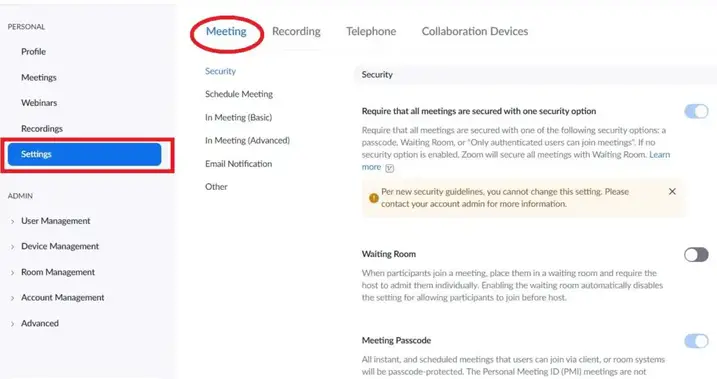Toggle the Meeting Passcode switch

pyautogui.click(x=696, y=341)
